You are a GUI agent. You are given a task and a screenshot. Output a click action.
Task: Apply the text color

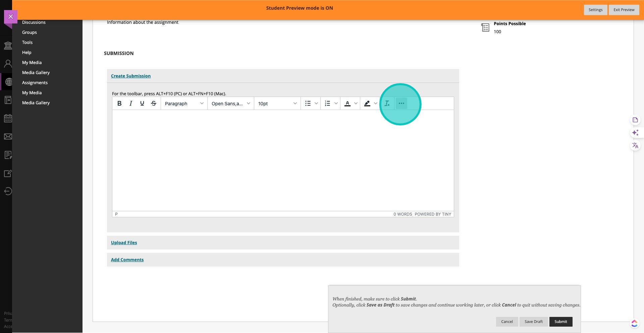click(347, 104)
